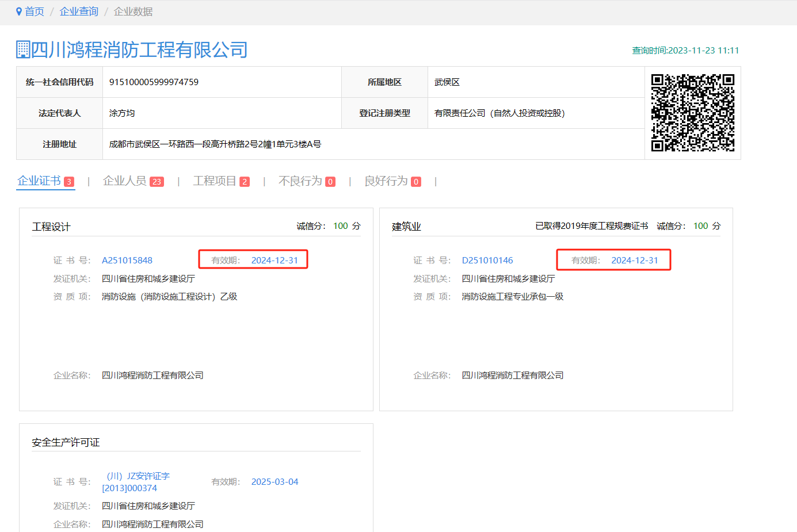Open the 企业查询 breadcrumb link
This screenshot has height=532, width=797.
point(79,12)
